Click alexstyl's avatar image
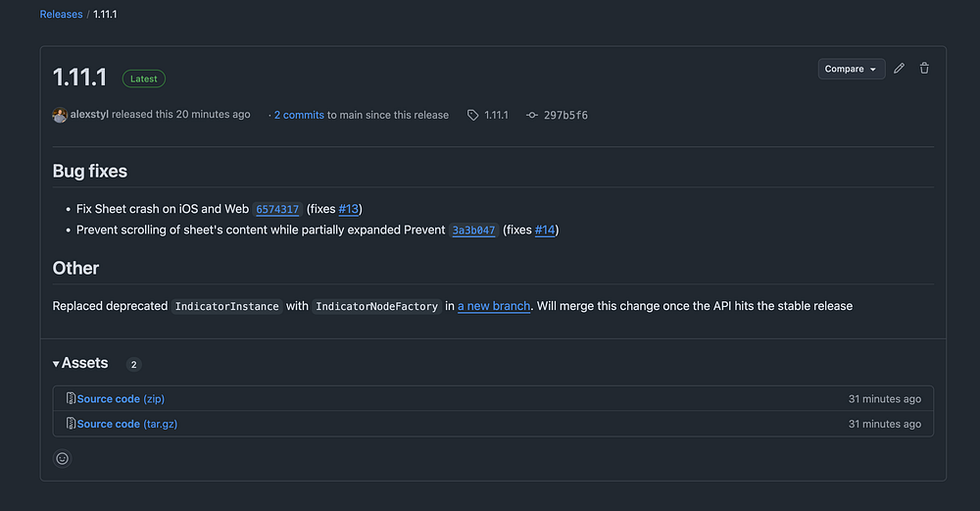This screenshot has width=980, height=511. pyautogui.click(x=60, y=115)
